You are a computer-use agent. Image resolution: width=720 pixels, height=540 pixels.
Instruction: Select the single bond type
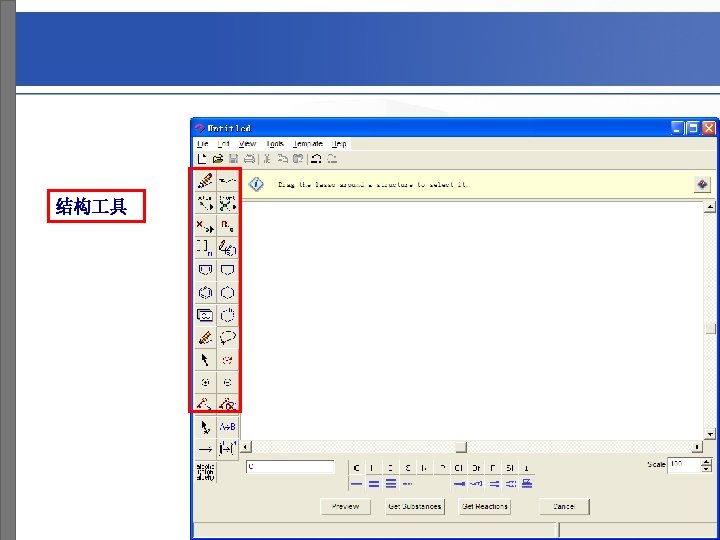click(356, 484)
